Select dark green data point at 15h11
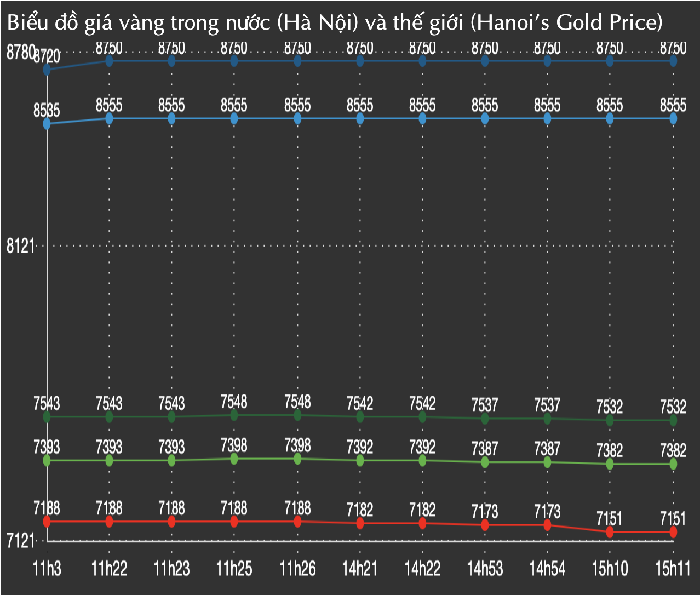The image size is (700, 595). (673, 420)
